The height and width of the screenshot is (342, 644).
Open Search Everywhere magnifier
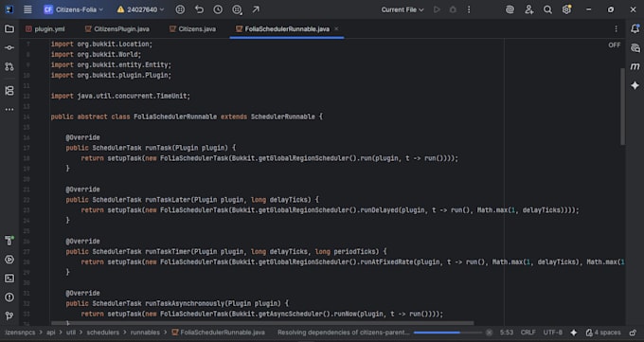click(x=547, y=9)
